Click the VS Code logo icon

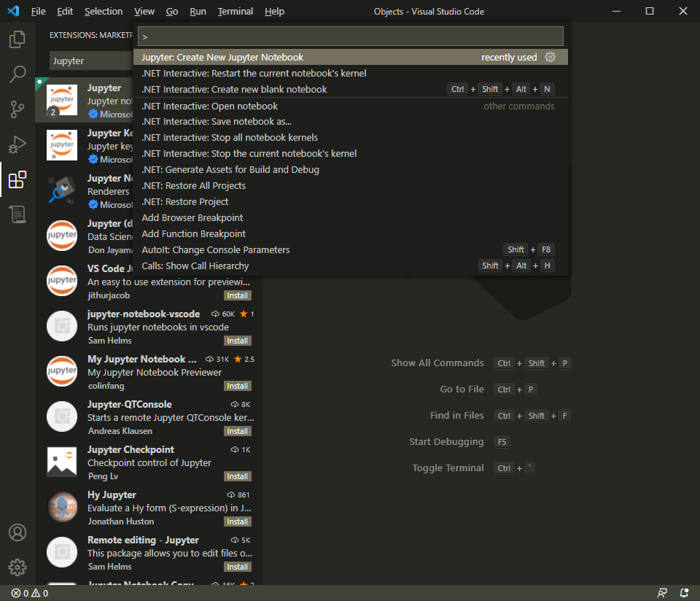click(x=13, y=11)
